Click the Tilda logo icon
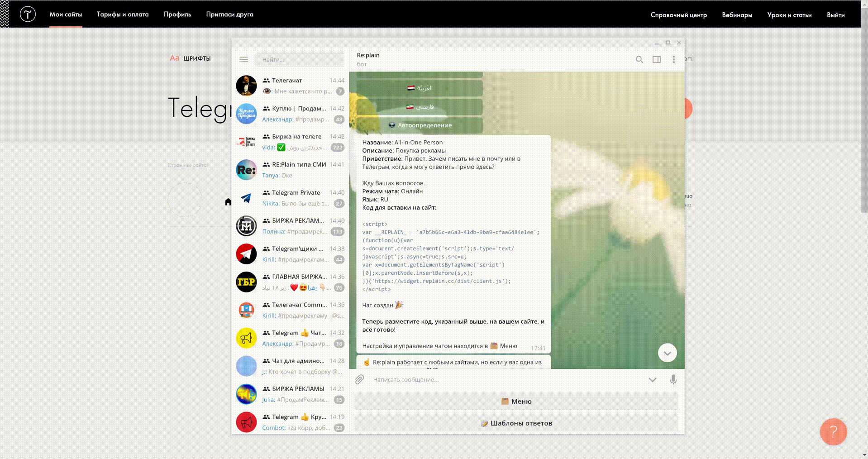 28,14
